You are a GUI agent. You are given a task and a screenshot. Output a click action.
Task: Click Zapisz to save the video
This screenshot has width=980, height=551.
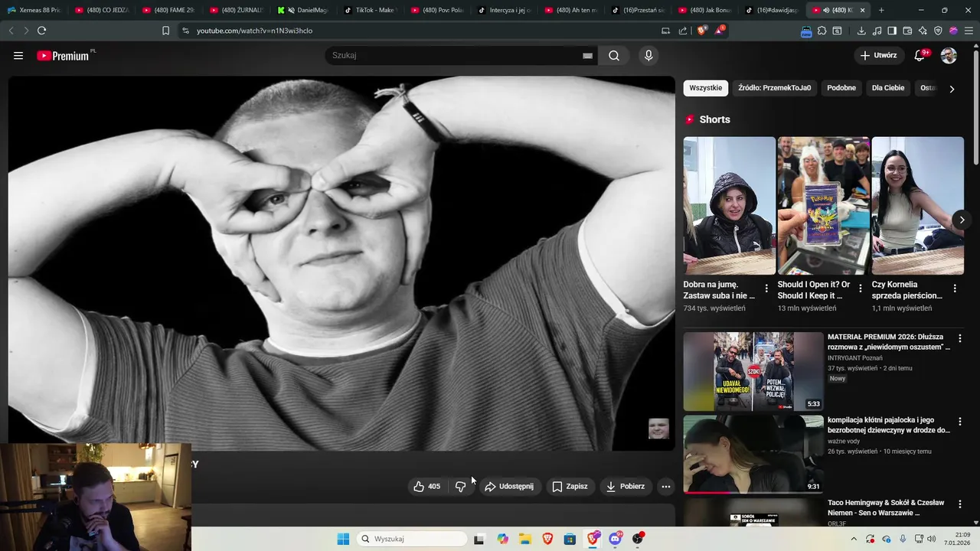[570, 486]
